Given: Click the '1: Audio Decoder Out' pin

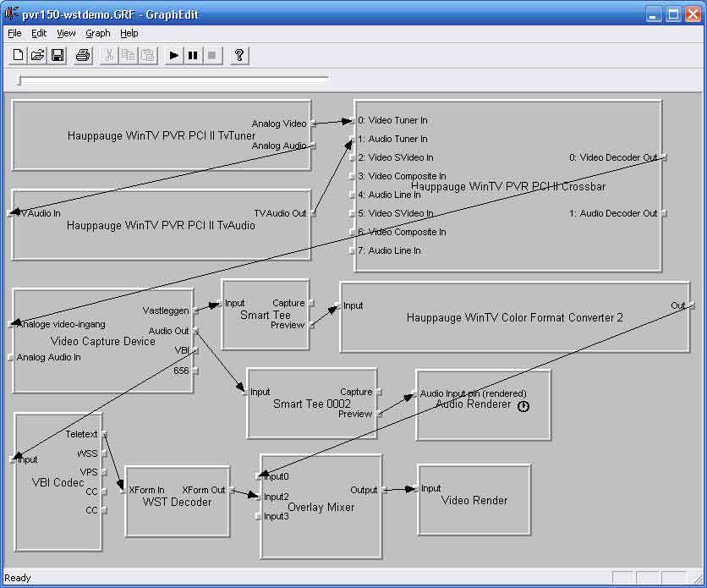Looking at the screenshot, I should 664,213.
